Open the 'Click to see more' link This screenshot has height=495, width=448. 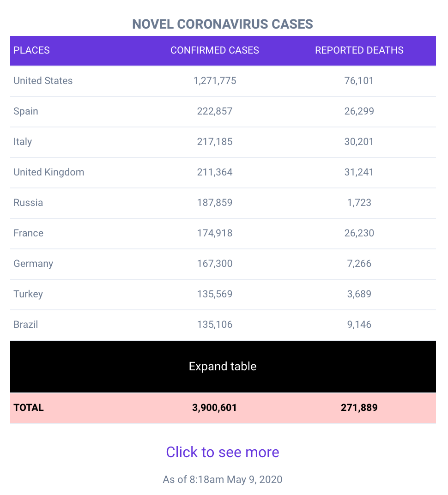(x=223, y=452)
